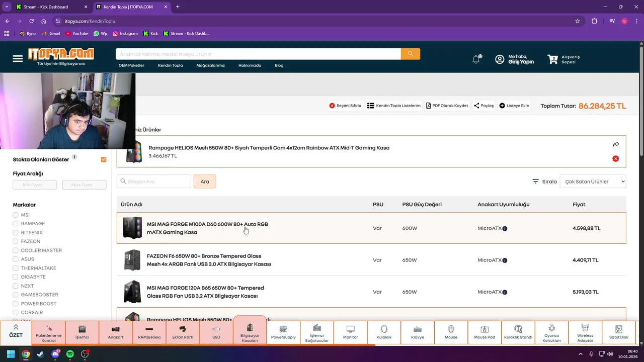Viewport: 644px width, 362px height.
Task: Open the Sabit Disk category
Action: point(619,333)
